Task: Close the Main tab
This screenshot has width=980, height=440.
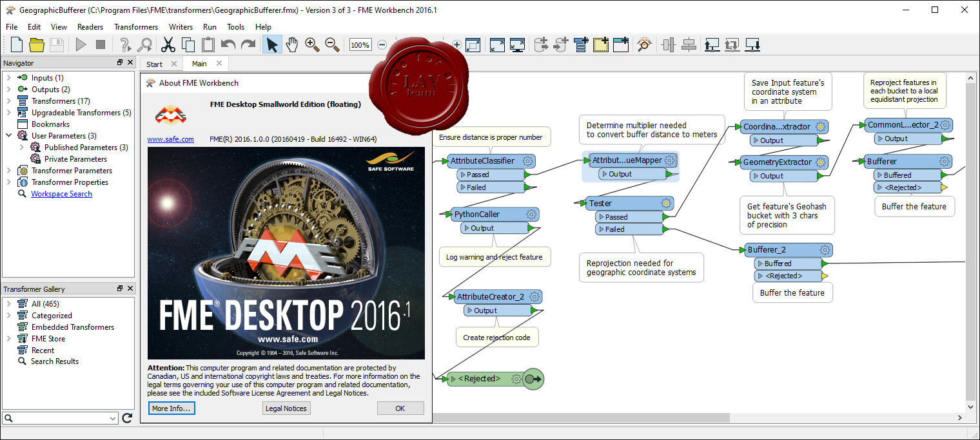Action: click(219, 63)
